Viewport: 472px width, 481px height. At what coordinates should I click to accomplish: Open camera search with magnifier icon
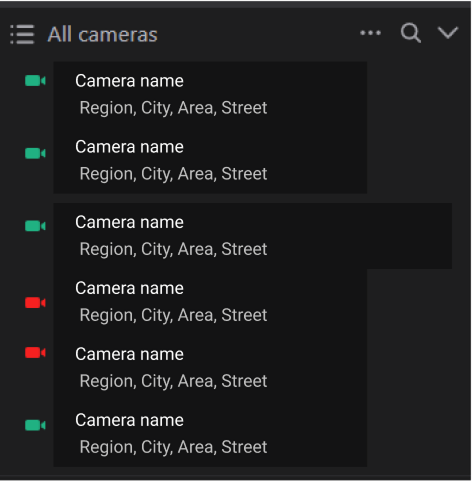click(x=411, y=33)
